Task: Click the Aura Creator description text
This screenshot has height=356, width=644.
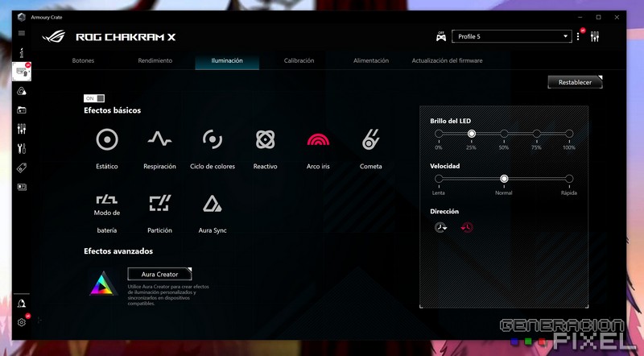Action: [x=168, y=295]
